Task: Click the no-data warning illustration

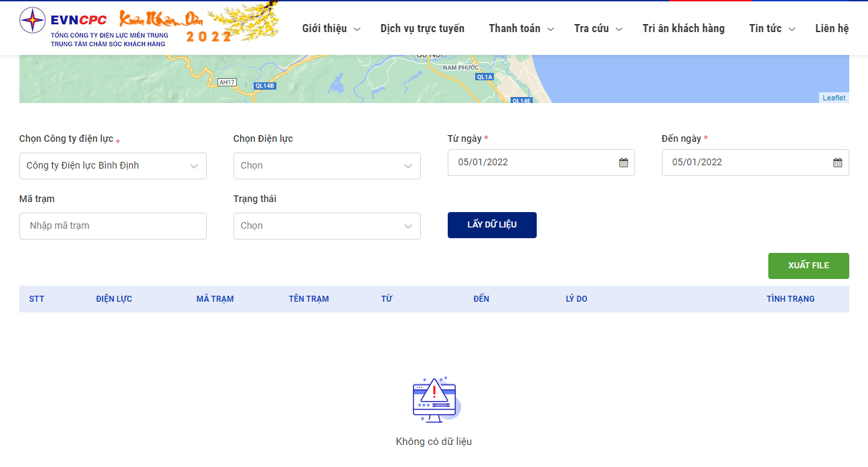Action: (435, 399)
